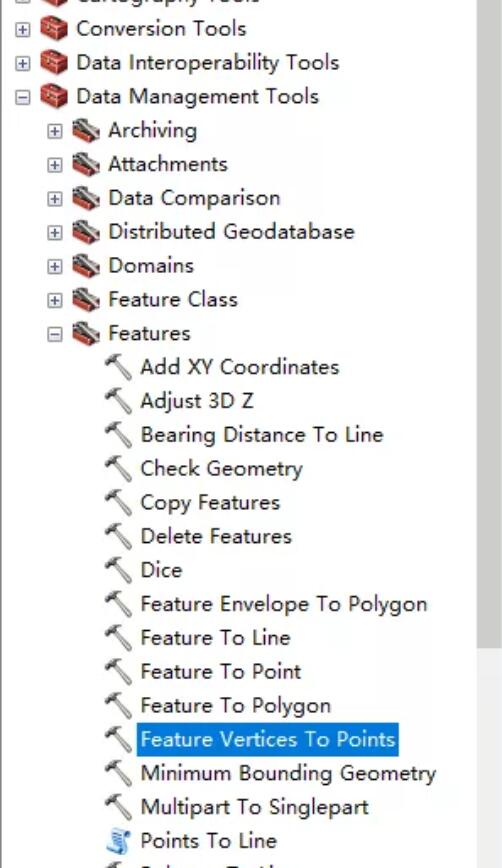This screenshot has width=502, height=868.
Task: Expand the Feature Class toolset
Action: click(54, 301)
